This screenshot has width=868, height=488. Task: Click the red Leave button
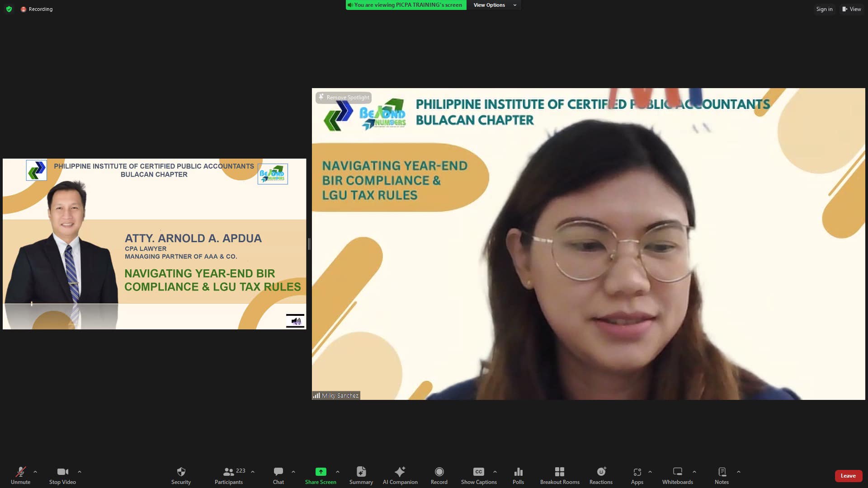pyautogui.click(x=848, y=476)
